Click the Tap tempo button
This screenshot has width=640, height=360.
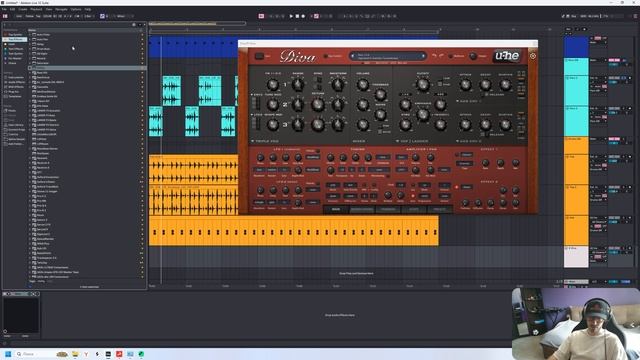(38, 16)
